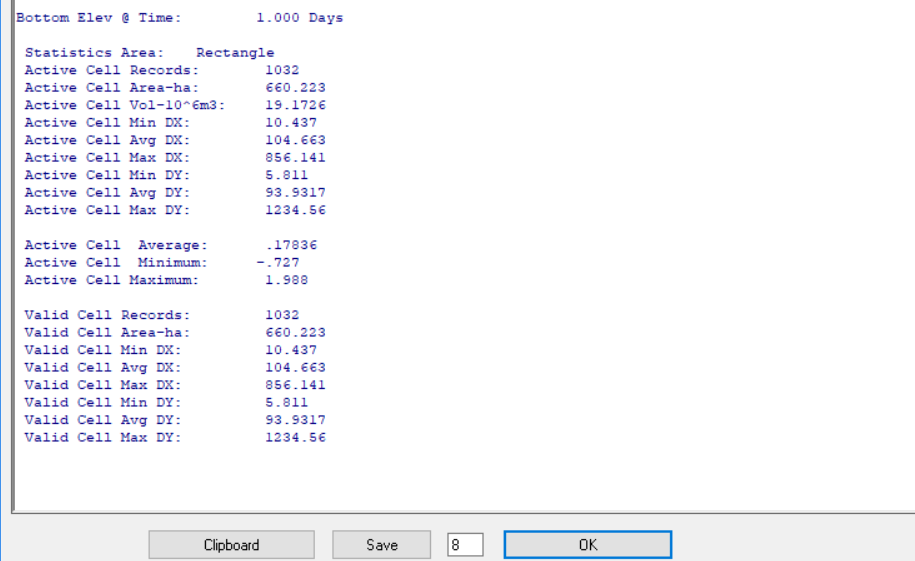Click the 'Active Cell Avg DY:' label
The width and height of the screenshot is (915, 561).
tap(107, 193)
